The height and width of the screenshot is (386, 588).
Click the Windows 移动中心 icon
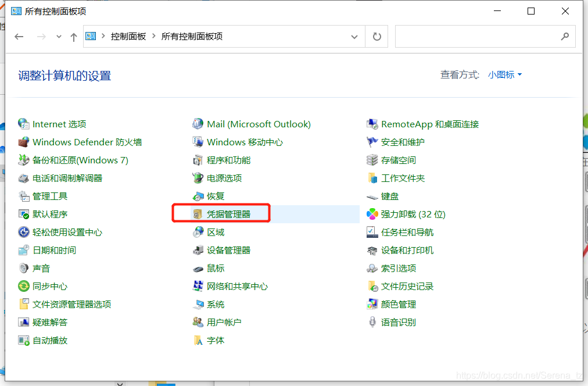[x=198, y=142]
